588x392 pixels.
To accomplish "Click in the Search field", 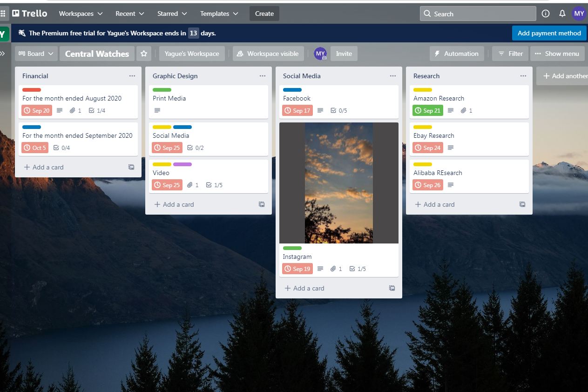I will coord(478,14).
